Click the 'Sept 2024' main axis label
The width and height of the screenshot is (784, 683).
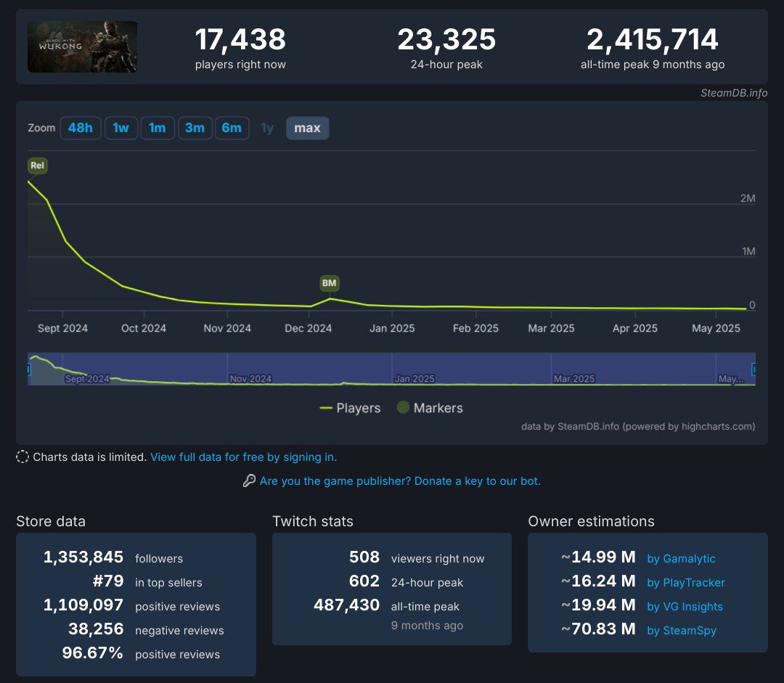[x=62, y=329]
